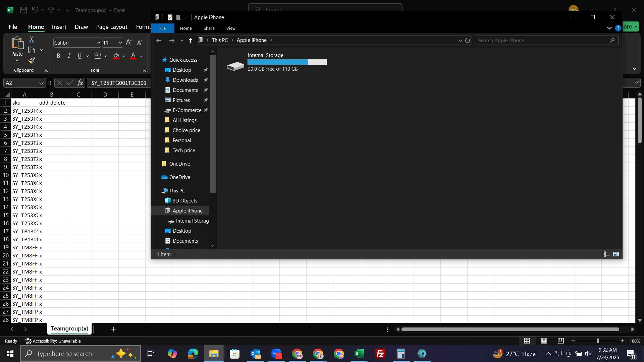
Task: Click the Windows Start button
Action: tap(10, 354)
